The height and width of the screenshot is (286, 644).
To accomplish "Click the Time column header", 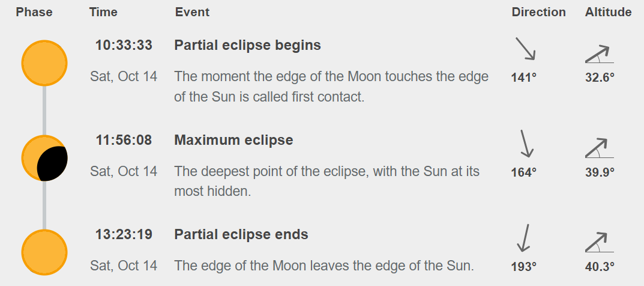I will click(103, 13).
